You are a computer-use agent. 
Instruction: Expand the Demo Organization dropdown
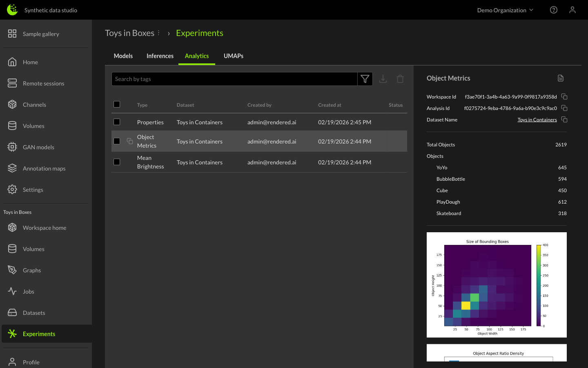[x=505, y=10]
